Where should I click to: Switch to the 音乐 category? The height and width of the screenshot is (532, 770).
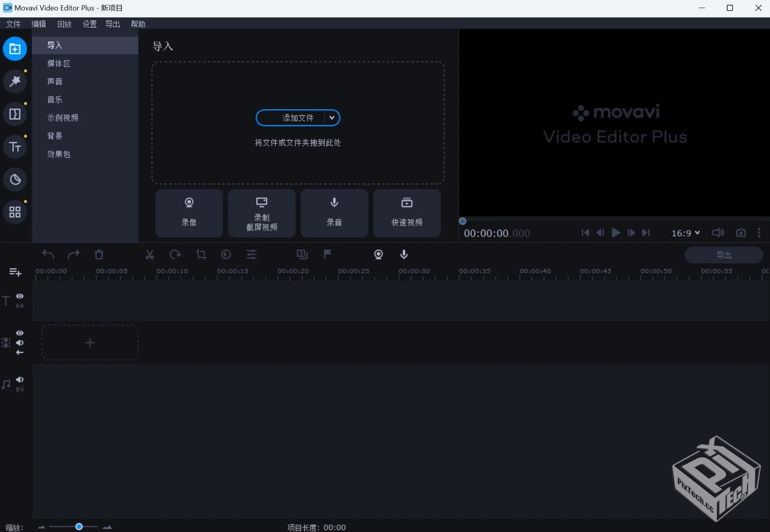click(x=54, y=100)
